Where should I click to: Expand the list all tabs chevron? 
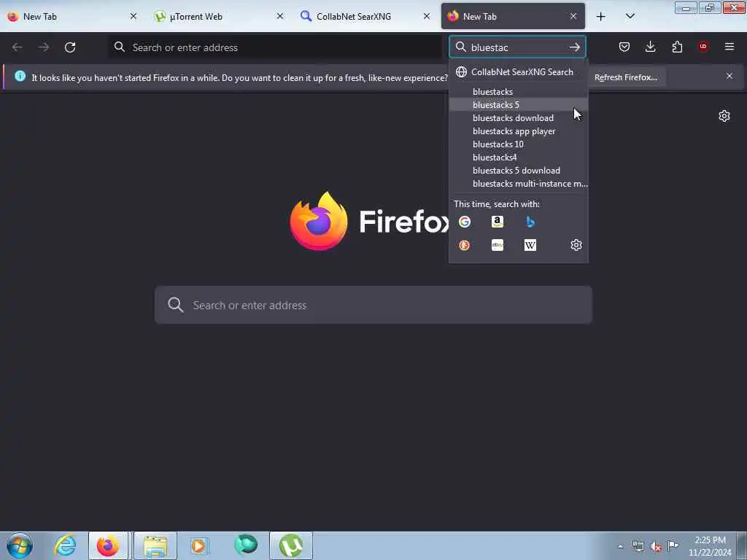pyautogui.click(x=630, y=17)
